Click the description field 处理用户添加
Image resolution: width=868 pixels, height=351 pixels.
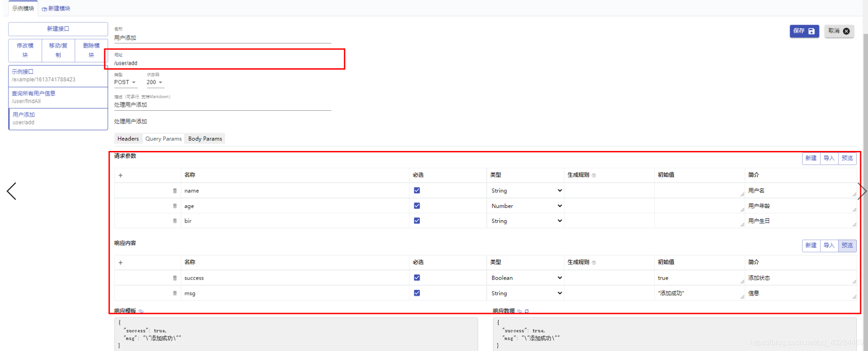click(222, 105)
